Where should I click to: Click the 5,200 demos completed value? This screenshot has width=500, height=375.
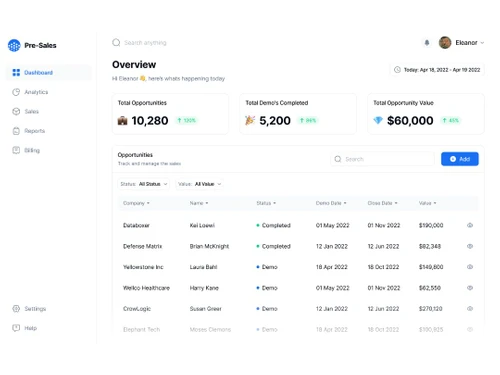click(x=275, y=121)
